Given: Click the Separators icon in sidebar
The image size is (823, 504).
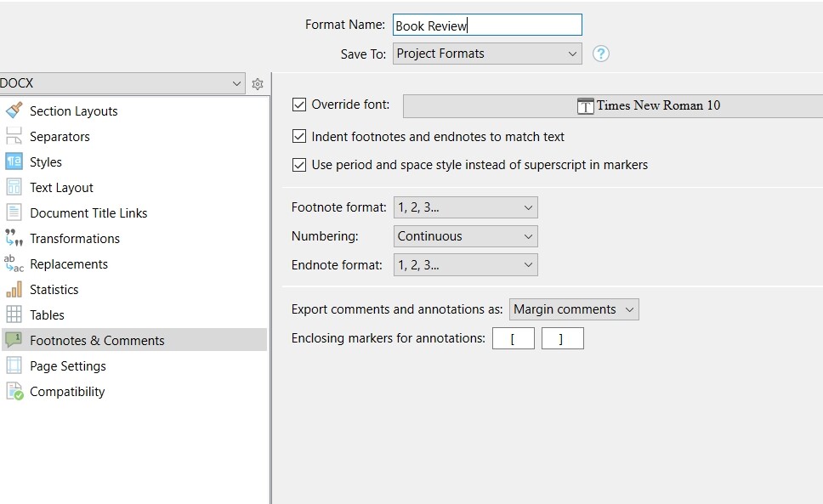Looking at the screenshot, I should click(x=14, y=136).
